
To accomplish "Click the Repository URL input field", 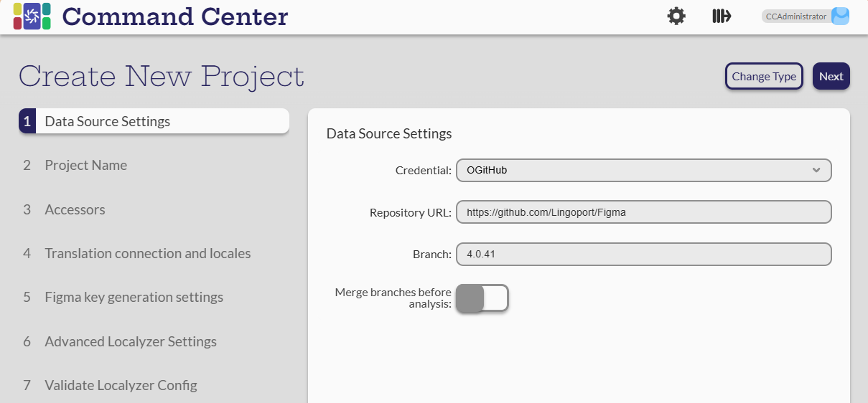I will (643, 212).
